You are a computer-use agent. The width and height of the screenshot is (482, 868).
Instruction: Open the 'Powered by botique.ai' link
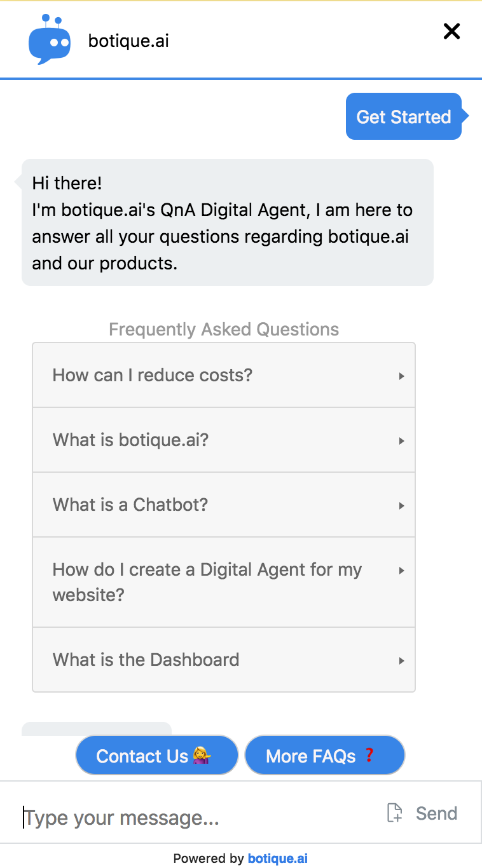tap(277, 858)
